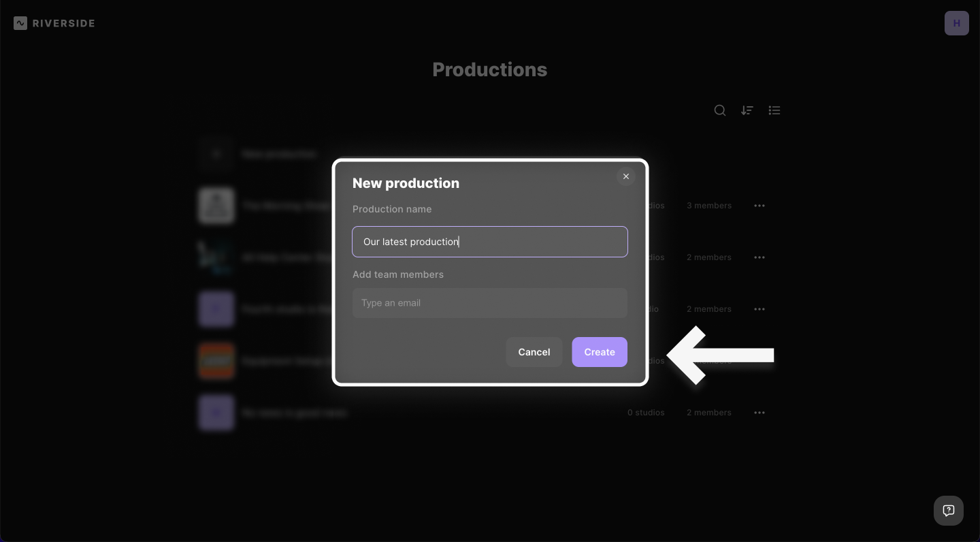
Task: Open the three-dot menu on the second production row
Action: [x=759, y=257]
